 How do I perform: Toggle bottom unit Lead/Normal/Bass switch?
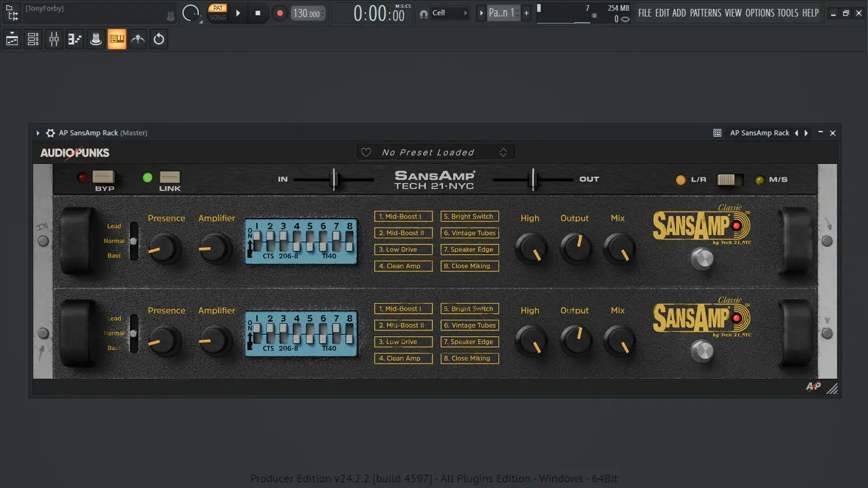(133, 333)
